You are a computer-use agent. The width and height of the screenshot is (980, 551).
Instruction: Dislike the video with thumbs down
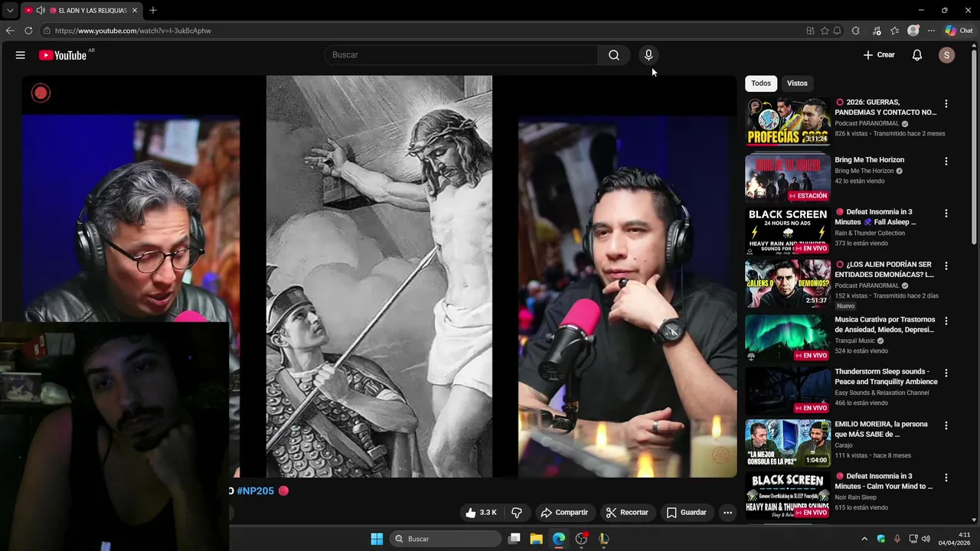(517, 513)
